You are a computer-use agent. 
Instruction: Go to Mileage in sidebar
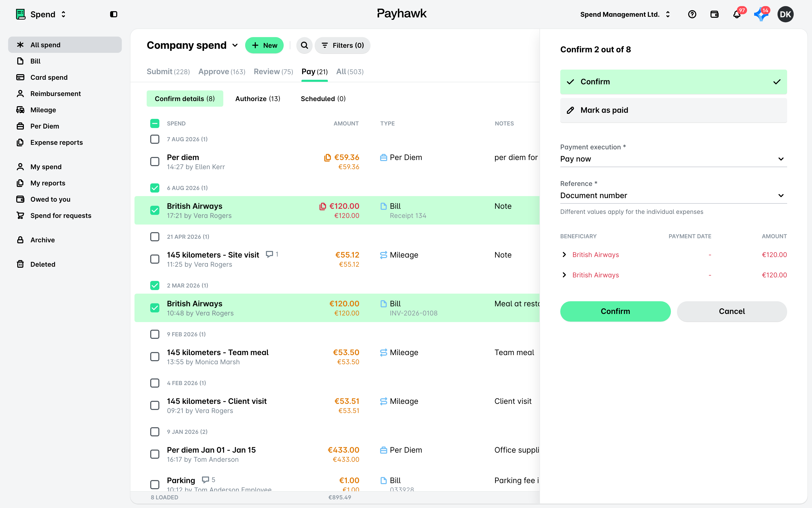[65, 110]
